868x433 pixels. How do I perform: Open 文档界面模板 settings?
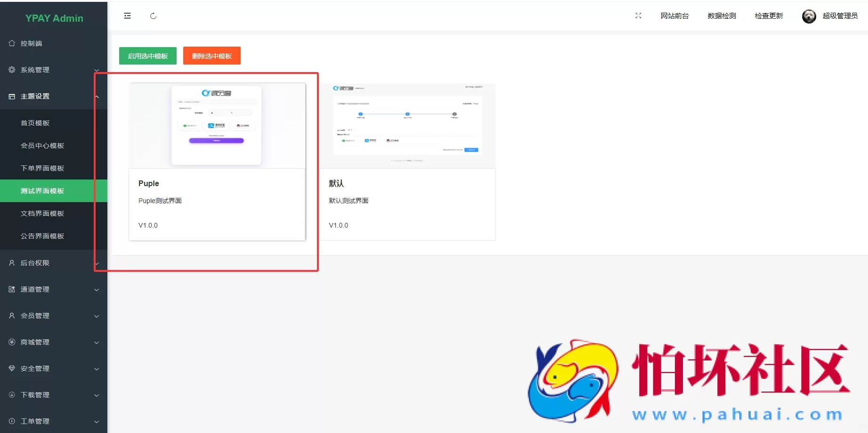coord(42,213)
